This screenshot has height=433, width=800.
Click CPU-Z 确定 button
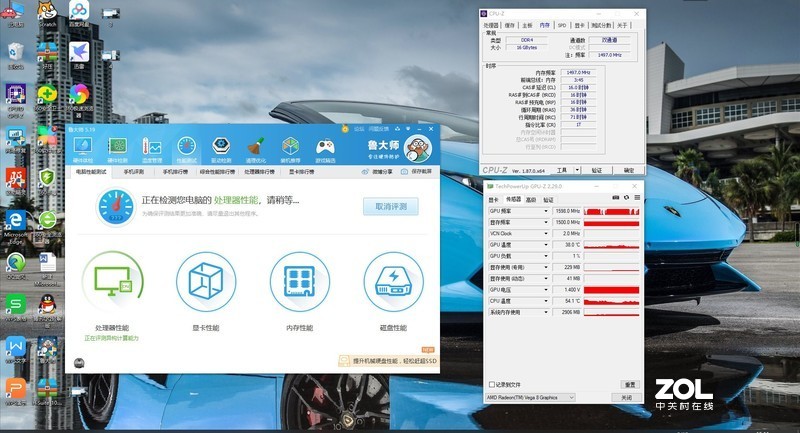629,170
